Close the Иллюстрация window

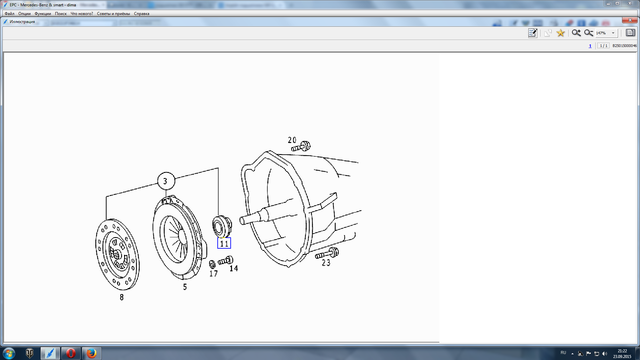coord(629,20)
